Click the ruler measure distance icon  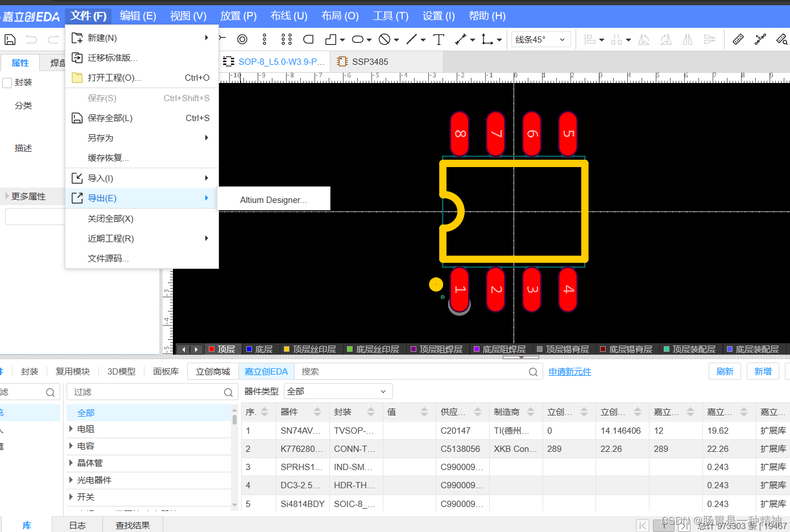[x=738, y=39]
